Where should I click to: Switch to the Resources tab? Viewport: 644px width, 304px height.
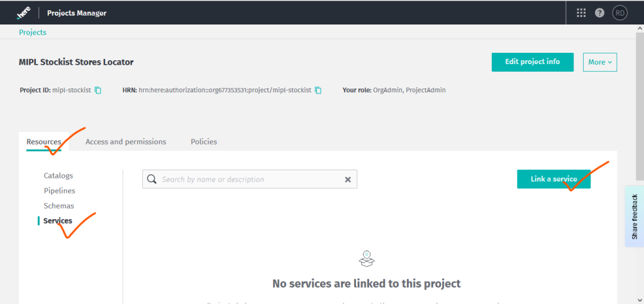[43, 141]
